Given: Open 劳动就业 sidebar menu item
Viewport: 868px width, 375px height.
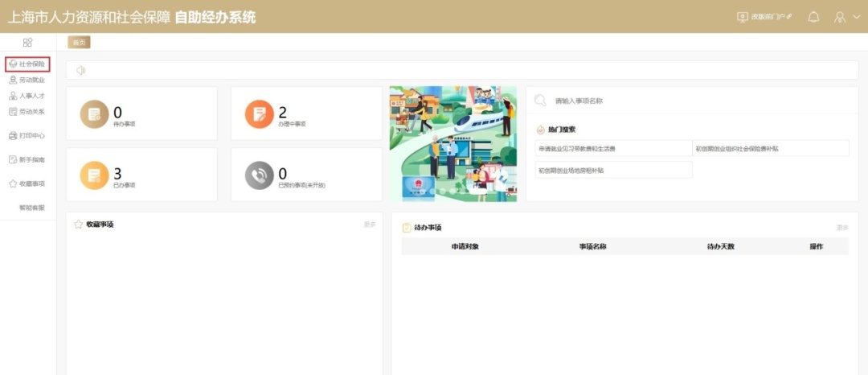Looking at the screenshot, I should click(x=27, y=80).
